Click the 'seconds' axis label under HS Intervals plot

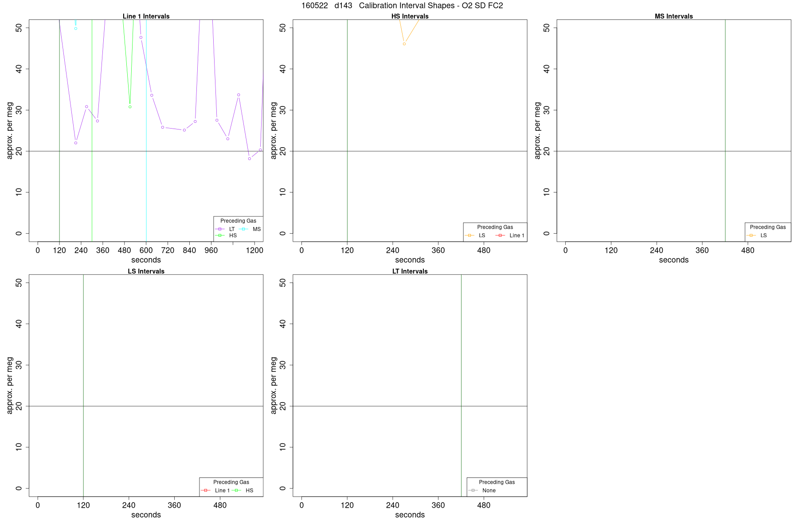coord(410,260)
